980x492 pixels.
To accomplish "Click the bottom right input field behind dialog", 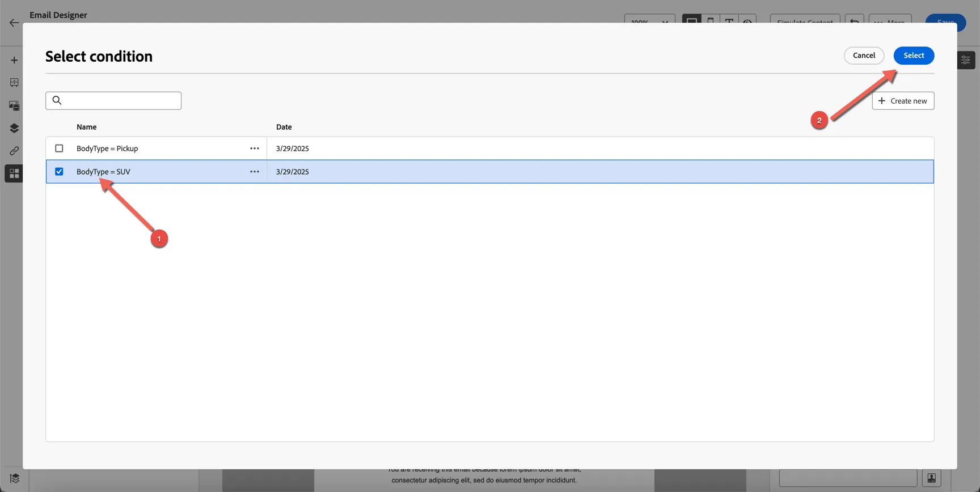I will [848, 478].
